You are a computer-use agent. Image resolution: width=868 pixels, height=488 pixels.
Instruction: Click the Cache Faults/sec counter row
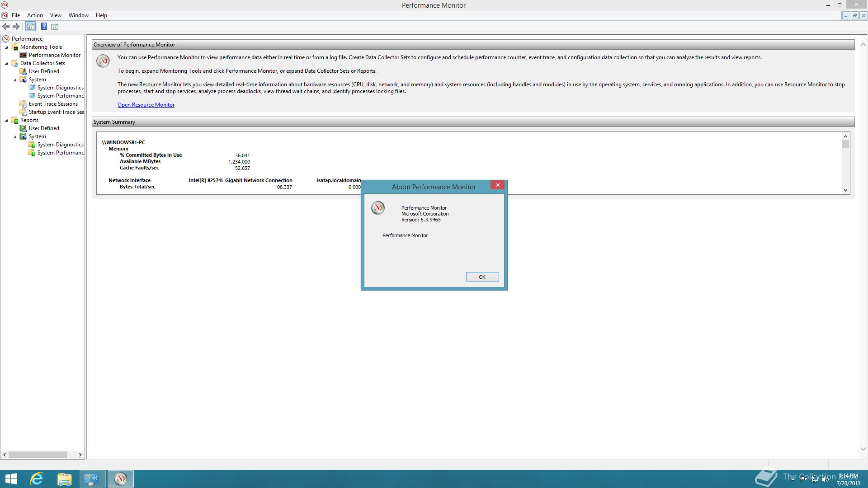(184, 168)
